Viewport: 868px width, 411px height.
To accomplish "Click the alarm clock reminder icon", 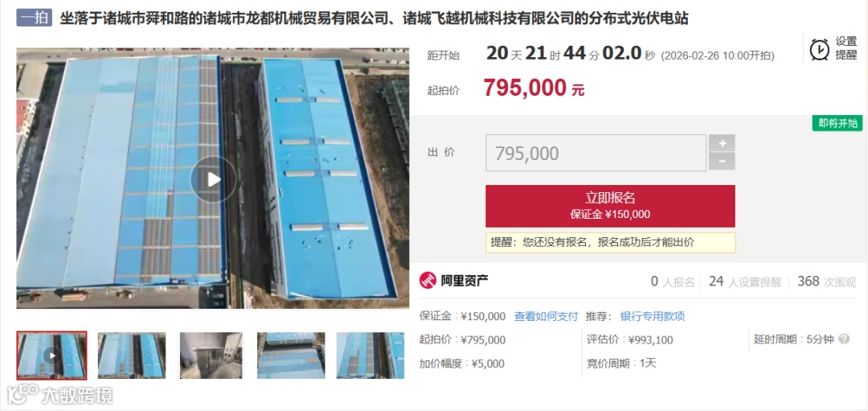I will point(819,49).
